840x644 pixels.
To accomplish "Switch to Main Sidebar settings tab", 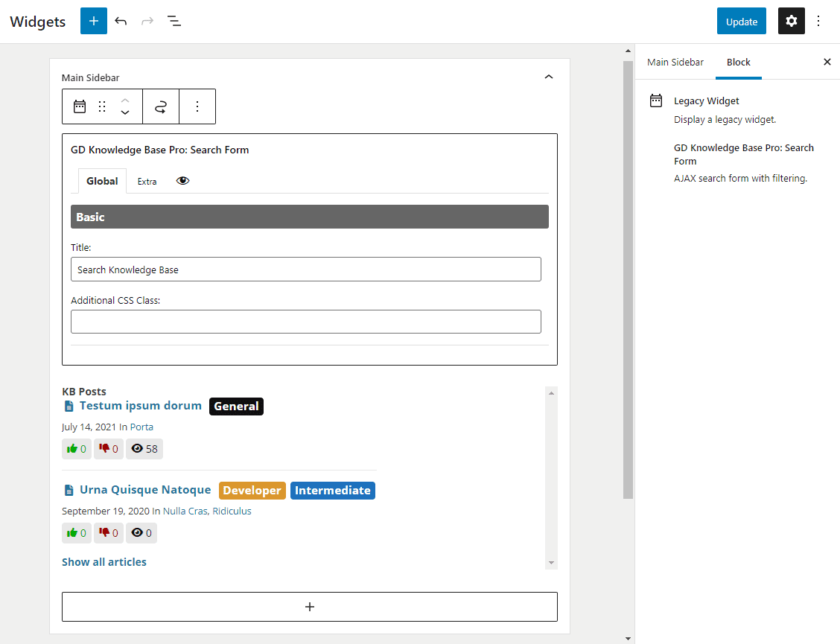I will (675, 62).
